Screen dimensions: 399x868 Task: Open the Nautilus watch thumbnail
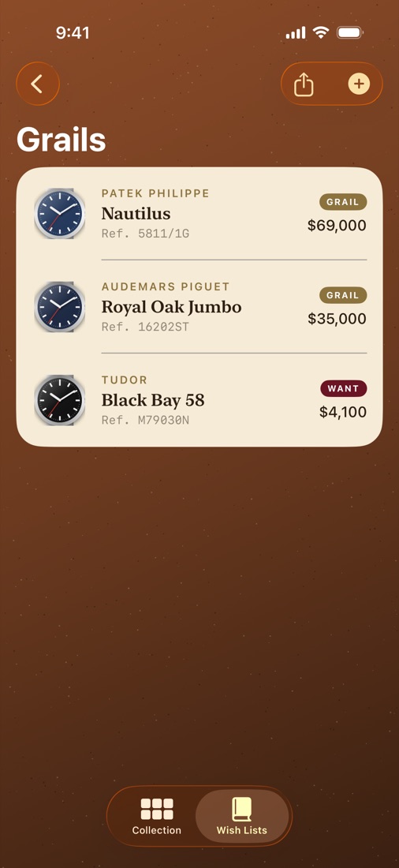(60, 214)
